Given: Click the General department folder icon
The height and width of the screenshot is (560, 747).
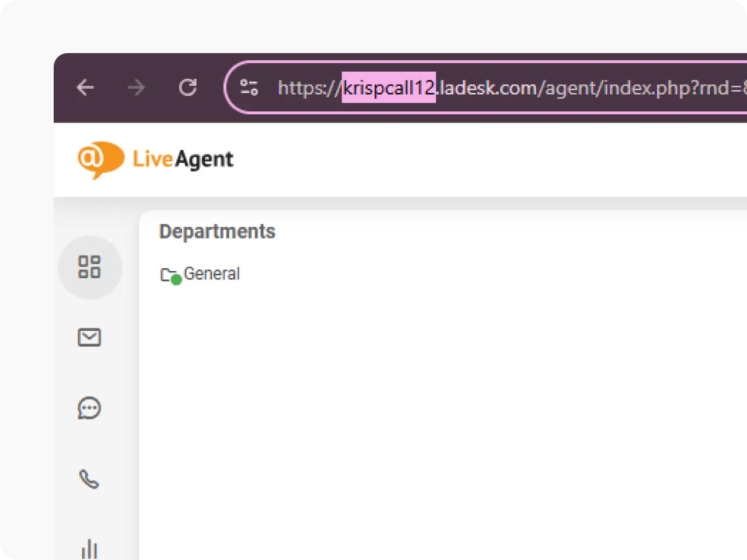Looking at the screenshot, I should 170,275.
